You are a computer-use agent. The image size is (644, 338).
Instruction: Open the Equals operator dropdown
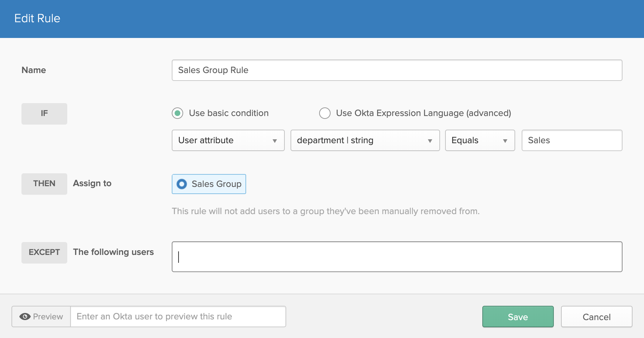tap(479, 140)
